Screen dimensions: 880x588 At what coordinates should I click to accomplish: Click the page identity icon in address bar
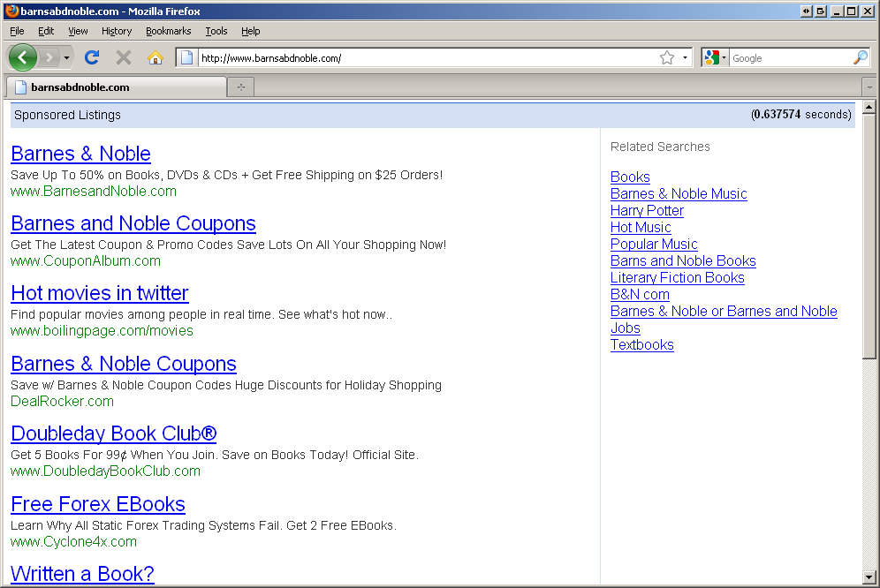pos(187,57)
